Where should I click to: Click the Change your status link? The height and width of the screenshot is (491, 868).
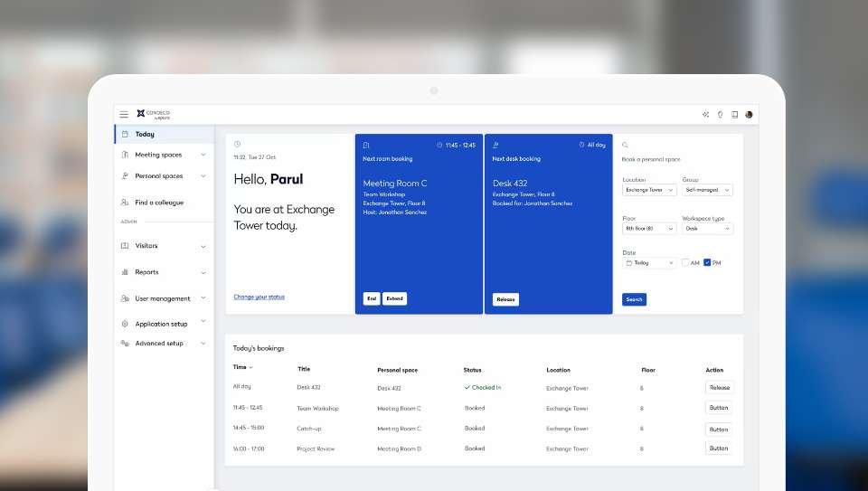click(259, 297)
